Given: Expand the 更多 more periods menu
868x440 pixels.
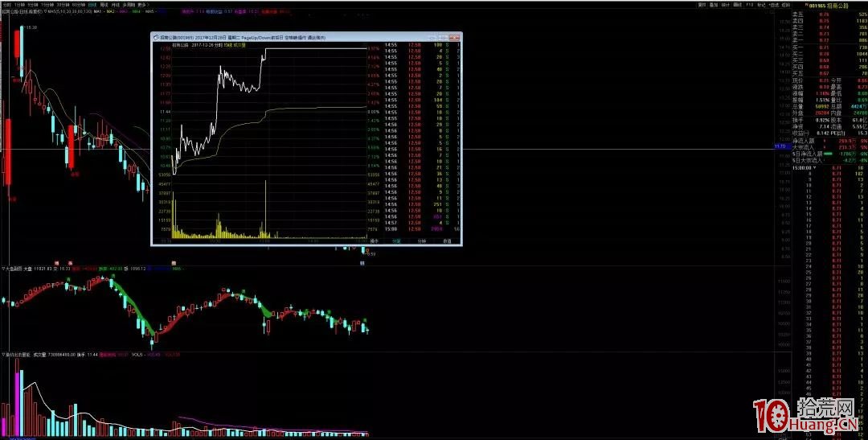Looking at the screenshot, I should pyautogui.click(x=143, y=5).
